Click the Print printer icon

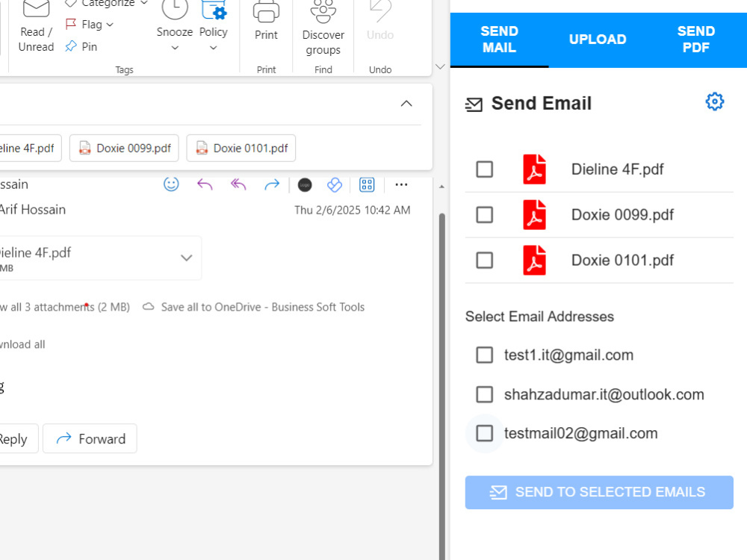pos(266,10)
